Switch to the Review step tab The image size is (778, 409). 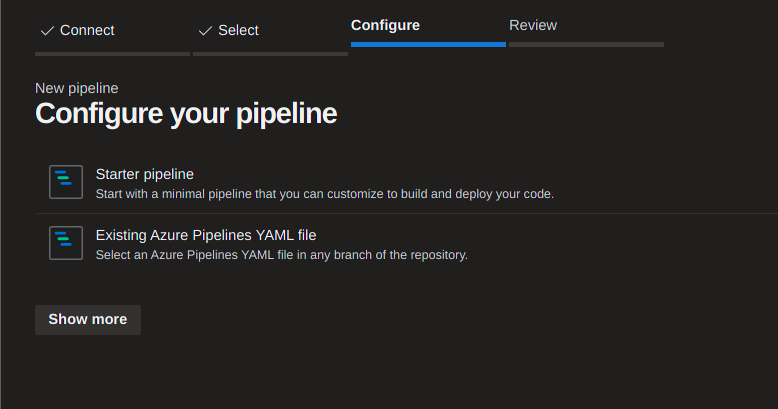(586, 31)
